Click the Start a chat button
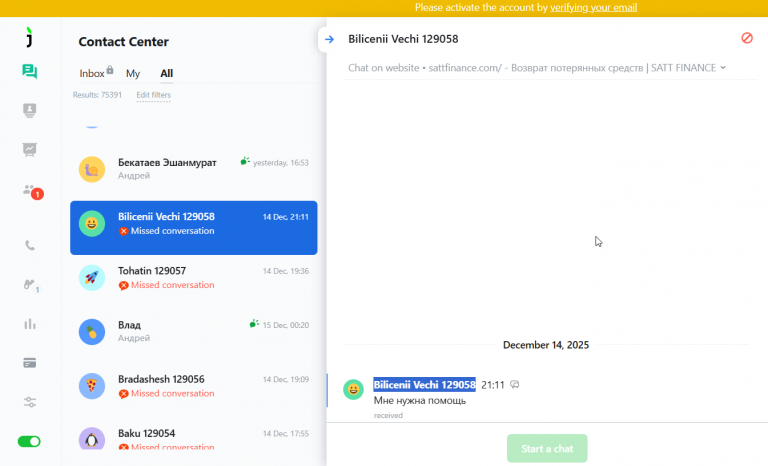 click(547, 448)
